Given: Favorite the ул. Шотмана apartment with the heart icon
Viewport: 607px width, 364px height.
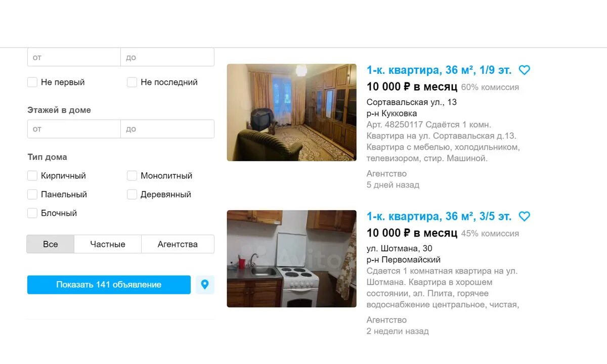Looking at the screenshot, I should 525,216.
